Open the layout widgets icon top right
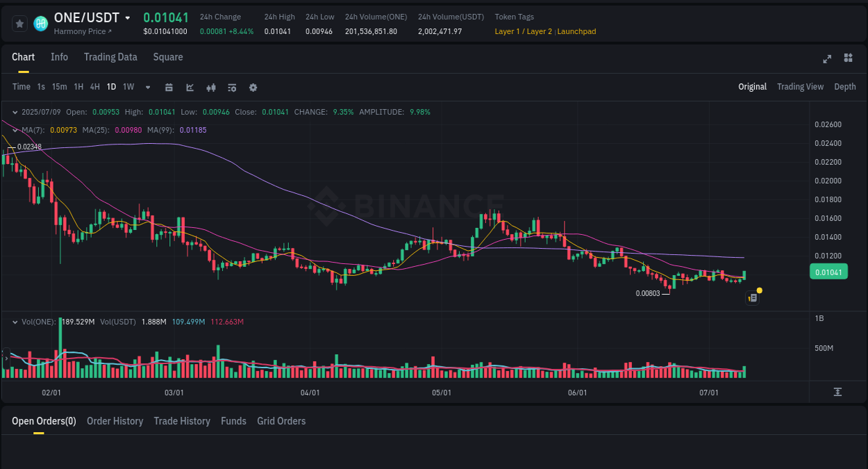Image resolution: width=868 pixels, height=469 pixels. tap(848, 59)
